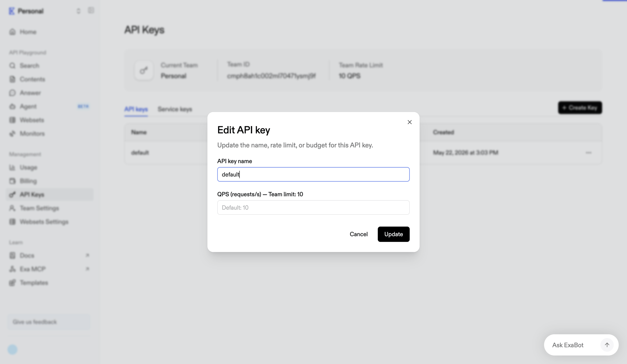Click the Billing wallet icon
627x364 pixels.
(12, 181)
